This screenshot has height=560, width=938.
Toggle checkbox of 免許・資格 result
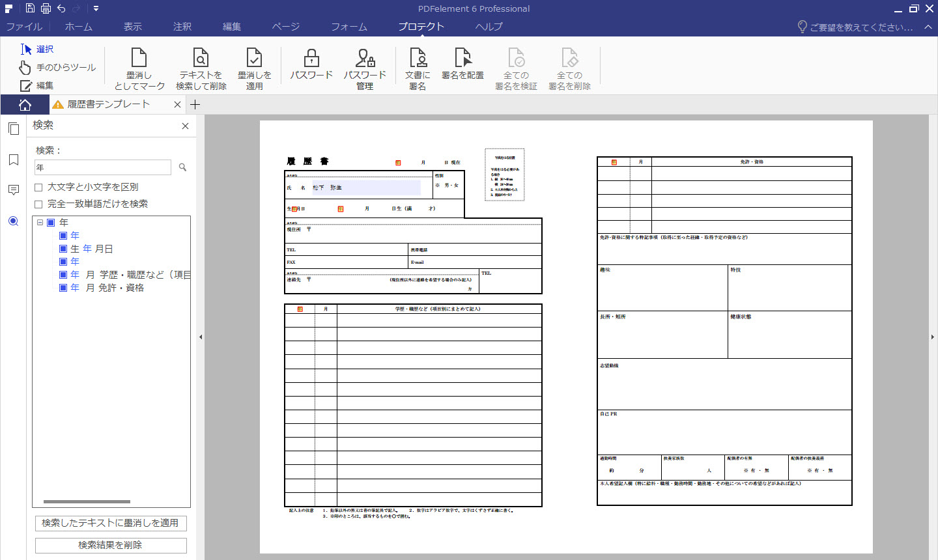(63, 288)
